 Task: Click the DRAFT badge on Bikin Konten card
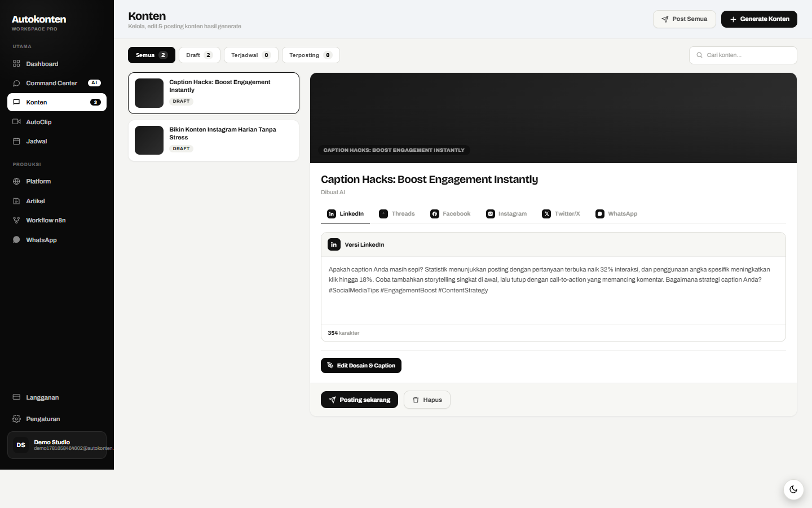[181, 149]
